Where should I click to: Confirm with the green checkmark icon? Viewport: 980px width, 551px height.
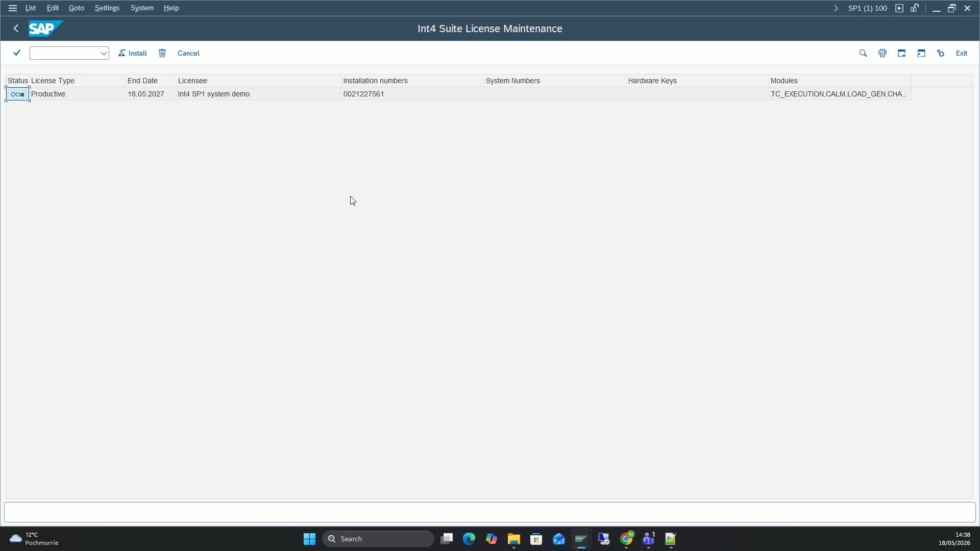[17, 53]
